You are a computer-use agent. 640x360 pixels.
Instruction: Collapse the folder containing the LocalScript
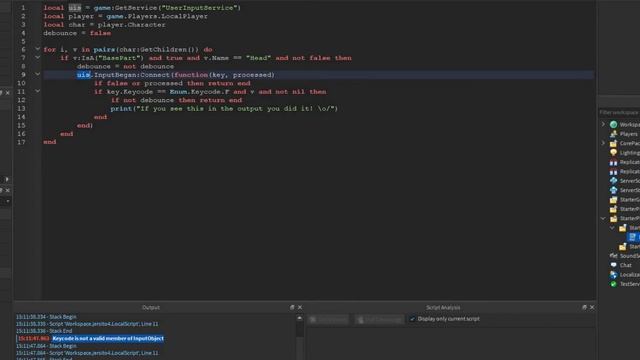click(x=612, y=228)
